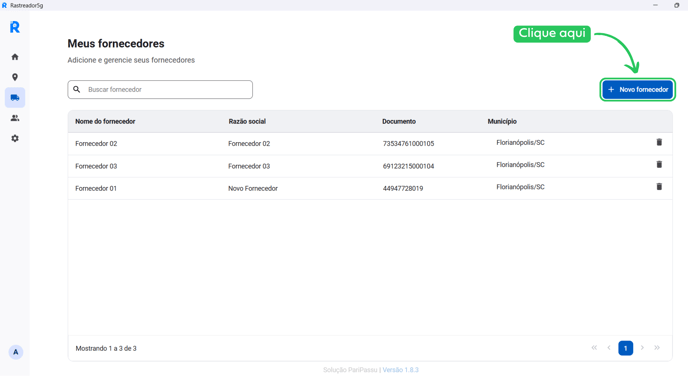Screen dimensions: 688x387
Task: Click Florianópolis/SC in Fornecedor 01 row
Action: [x=520, y=187]
